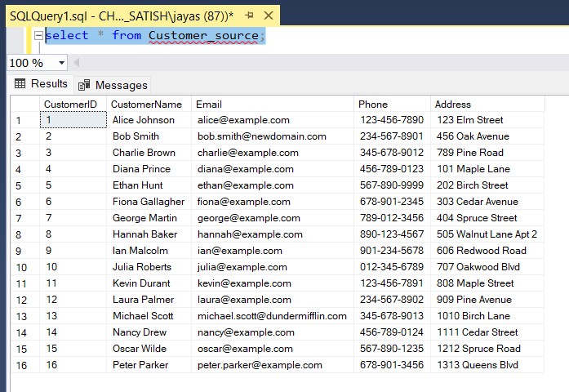
Task: Click Customer_source in the query editor
Action: coord(203,36)
